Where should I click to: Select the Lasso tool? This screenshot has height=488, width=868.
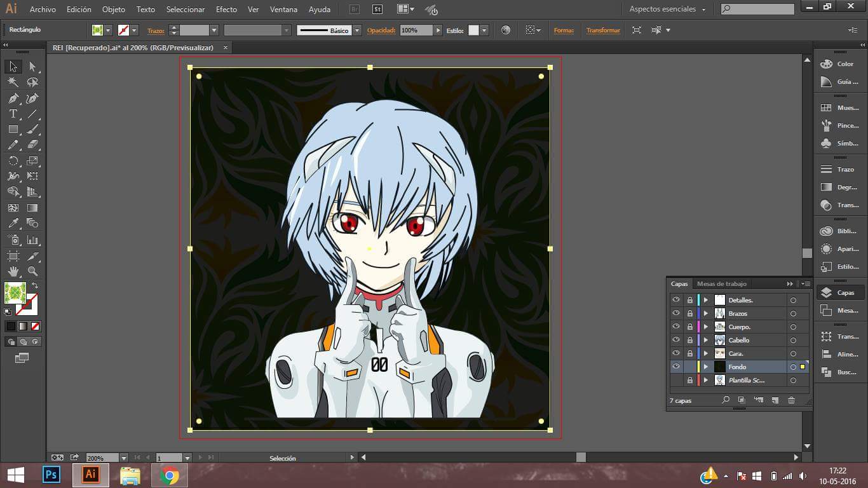coord(32,82)
